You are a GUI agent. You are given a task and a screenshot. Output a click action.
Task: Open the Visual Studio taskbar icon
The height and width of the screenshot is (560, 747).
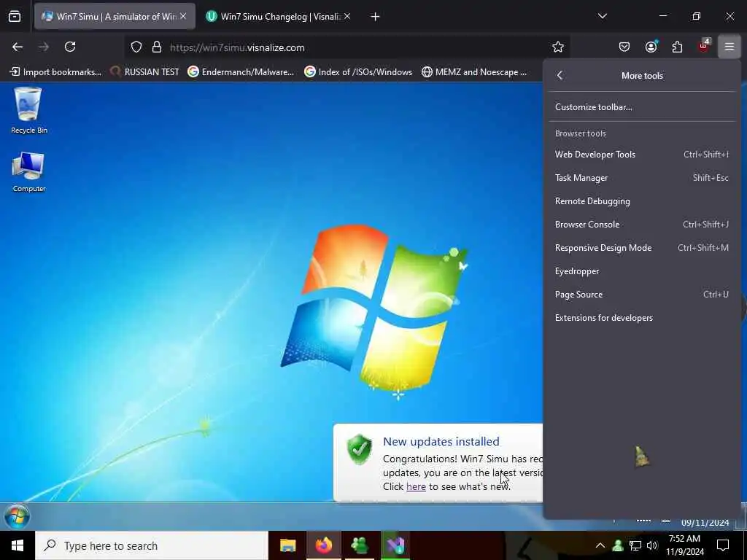[x=395, y=545]
